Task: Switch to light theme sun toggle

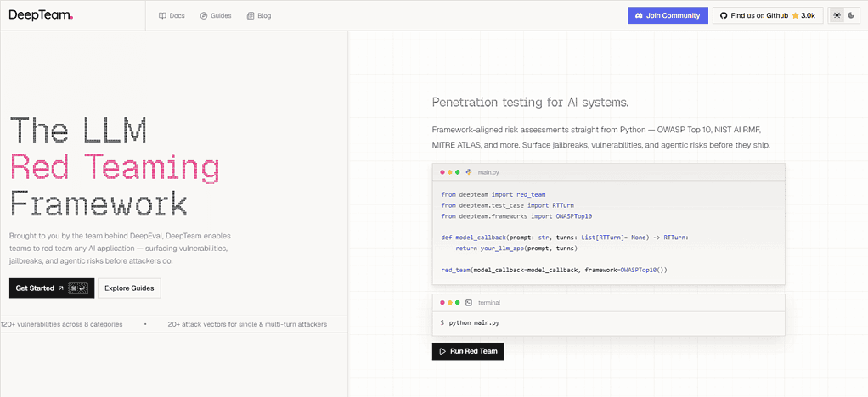Action: [x=837, y=15]
